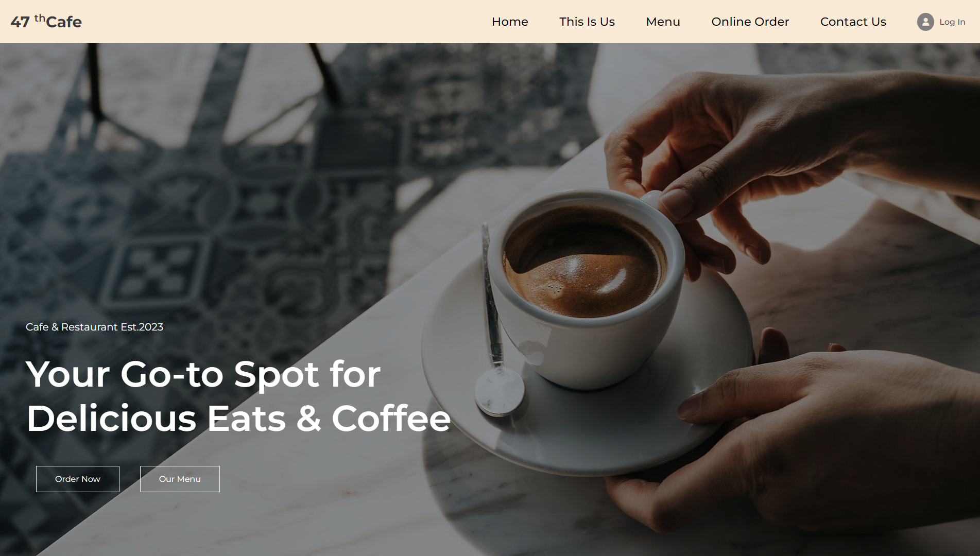Click the 47th Cafe logo
The height and width of the screenshot is (556, 980).
point(46,22)
